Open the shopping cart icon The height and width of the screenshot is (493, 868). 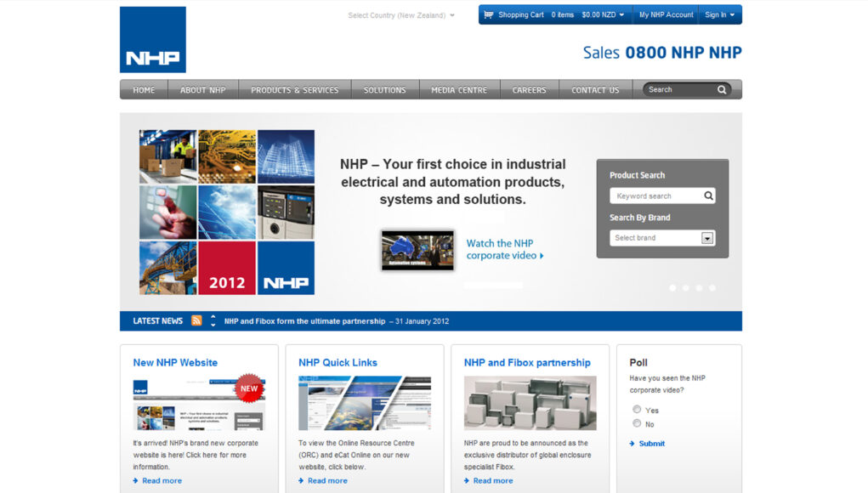click(488, 15)
